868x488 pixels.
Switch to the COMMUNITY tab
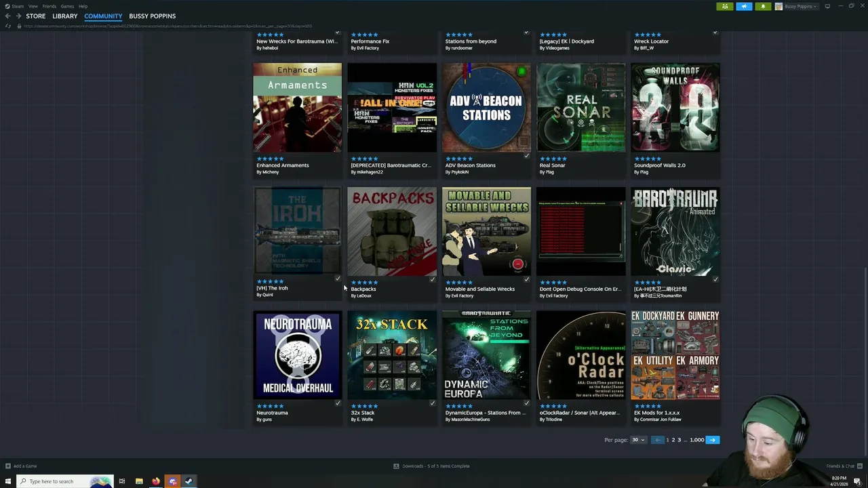pyautogui.click(x=103, y=16)
